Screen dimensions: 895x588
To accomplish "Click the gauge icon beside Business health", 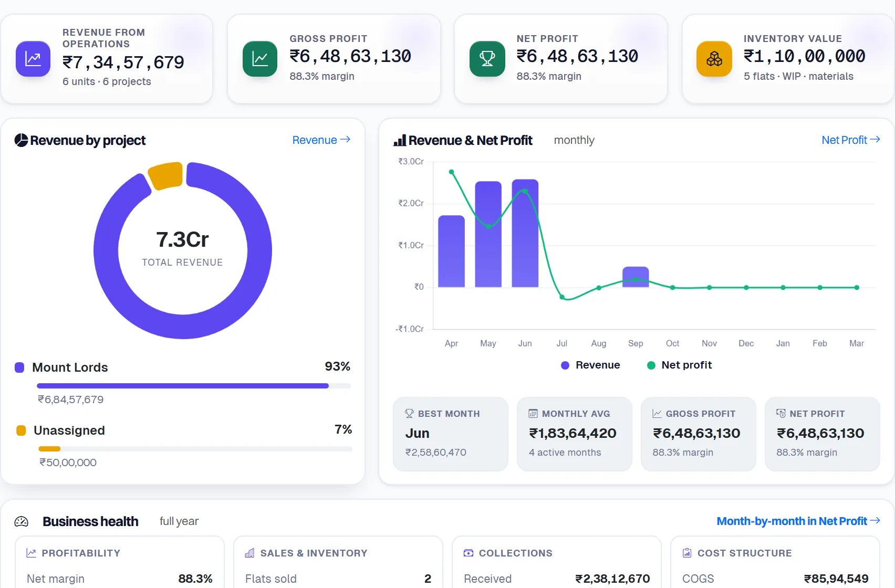I will click(22, 521).
